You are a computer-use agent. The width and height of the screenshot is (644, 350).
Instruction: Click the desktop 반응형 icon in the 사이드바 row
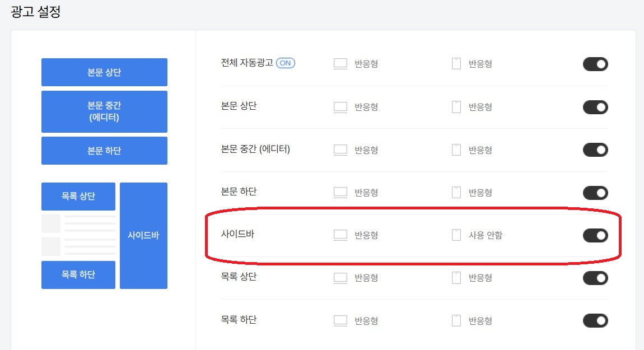340,235
